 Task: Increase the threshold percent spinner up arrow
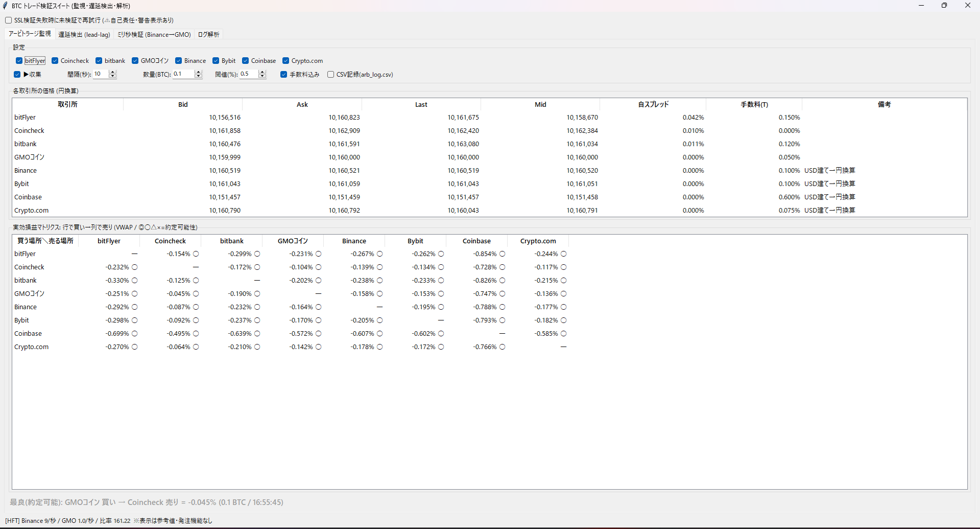(262, 72)
